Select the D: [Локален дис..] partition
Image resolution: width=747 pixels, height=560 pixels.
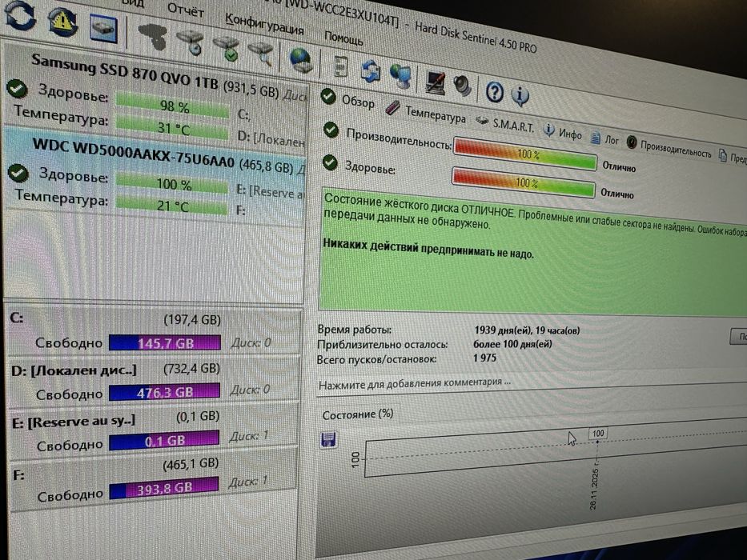click(x=154, y=381)
